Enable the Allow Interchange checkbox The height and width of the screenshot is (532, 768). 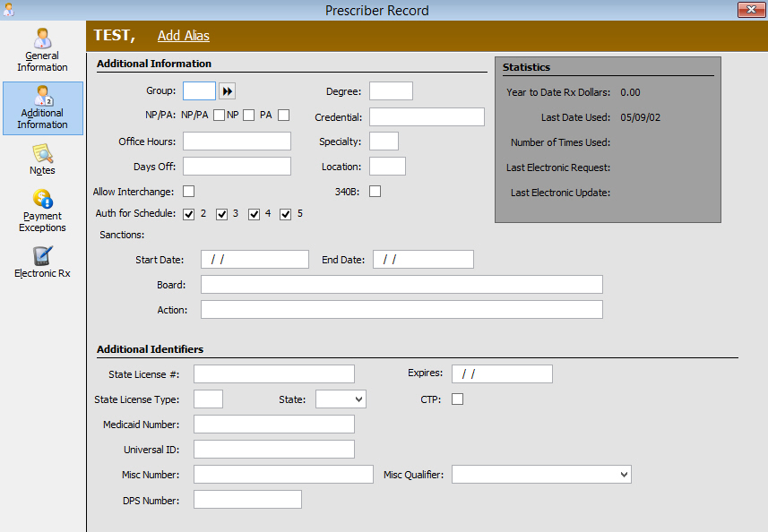pos(189,191)
